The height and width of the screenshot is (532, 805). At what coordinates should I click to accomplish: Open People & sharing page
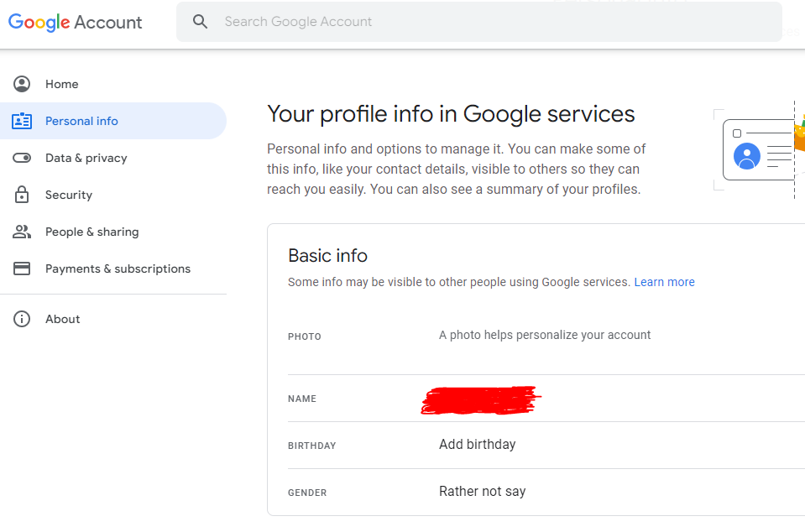113,232
